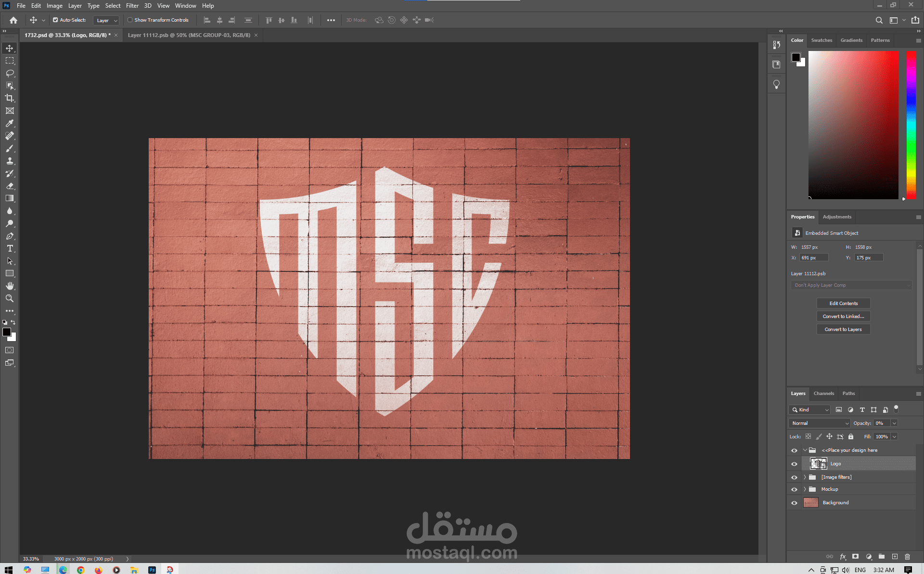Select the Lasso tool
The image size is (924, 574).
point(10,73)
